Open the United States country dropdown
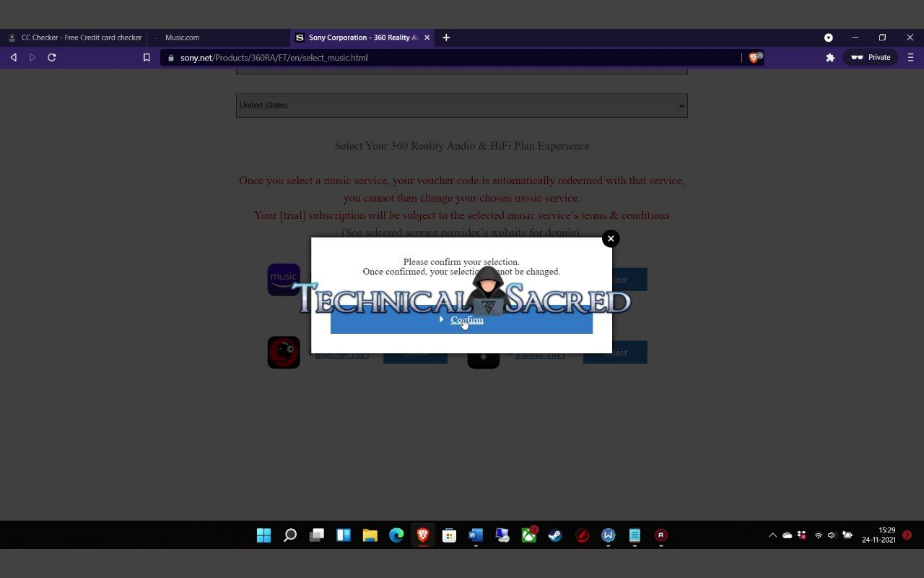This screenshot has width=924, height=578. [x=461, y=105]
